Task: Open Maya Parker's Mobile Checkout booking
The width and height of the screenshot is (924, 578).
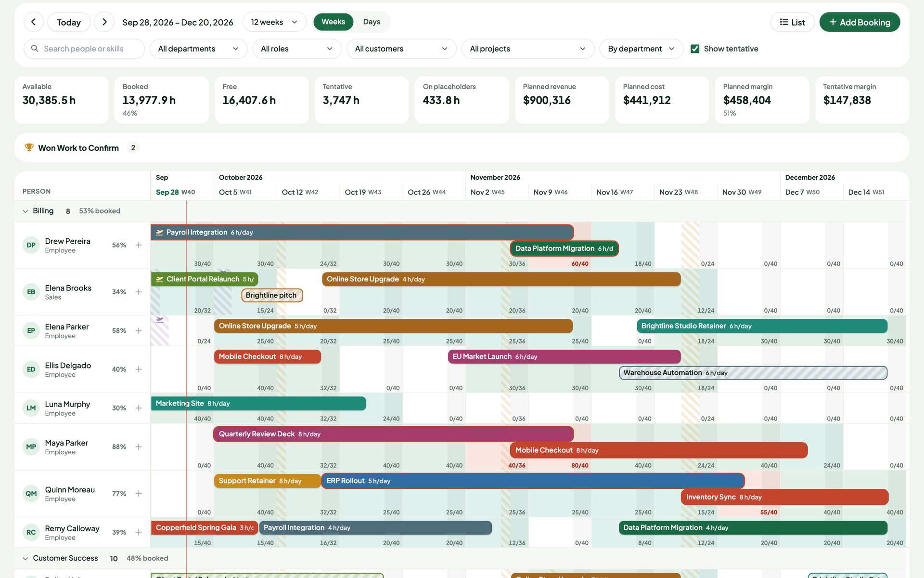Action: (659, 450)
